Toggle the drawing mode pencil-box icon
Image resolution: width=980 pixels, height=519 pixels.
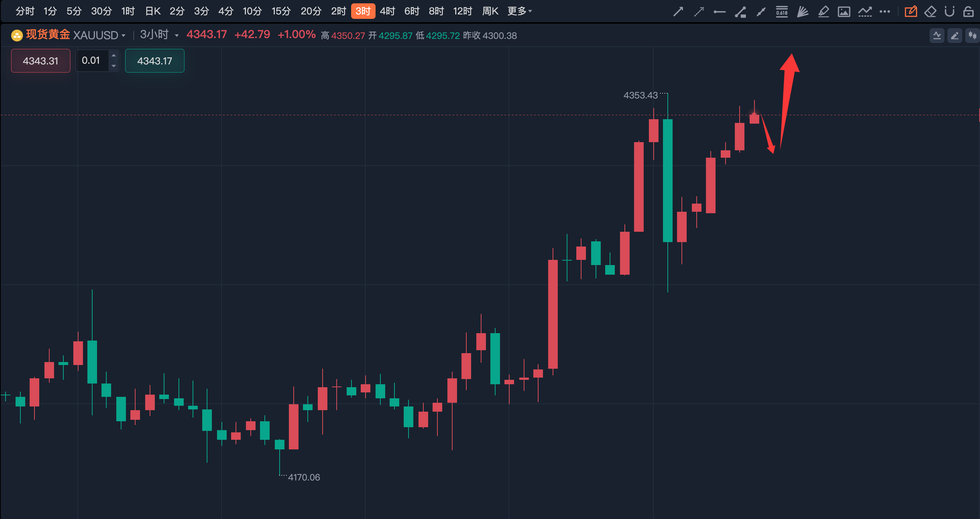[910, 11]
